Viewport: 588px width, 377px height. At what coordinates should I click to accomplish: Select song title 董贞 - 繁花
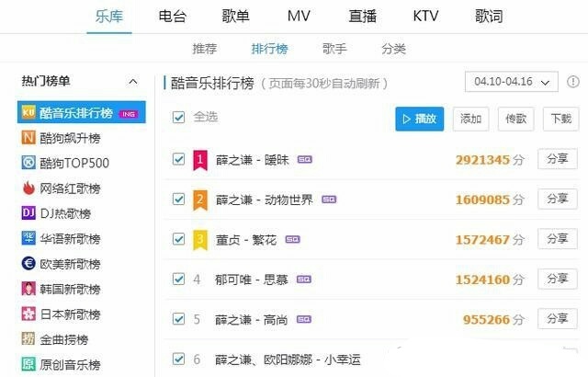point(246,240)
